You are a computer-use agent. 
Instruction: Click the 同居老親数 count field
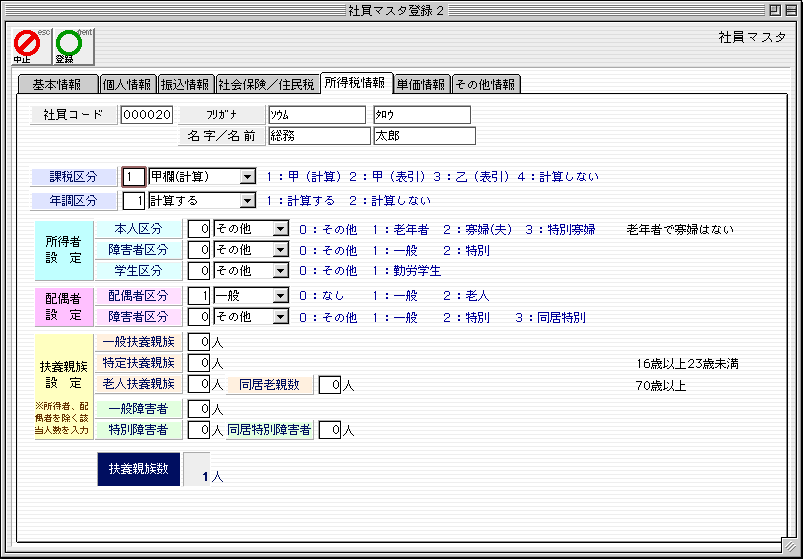(x=330, y=385)
